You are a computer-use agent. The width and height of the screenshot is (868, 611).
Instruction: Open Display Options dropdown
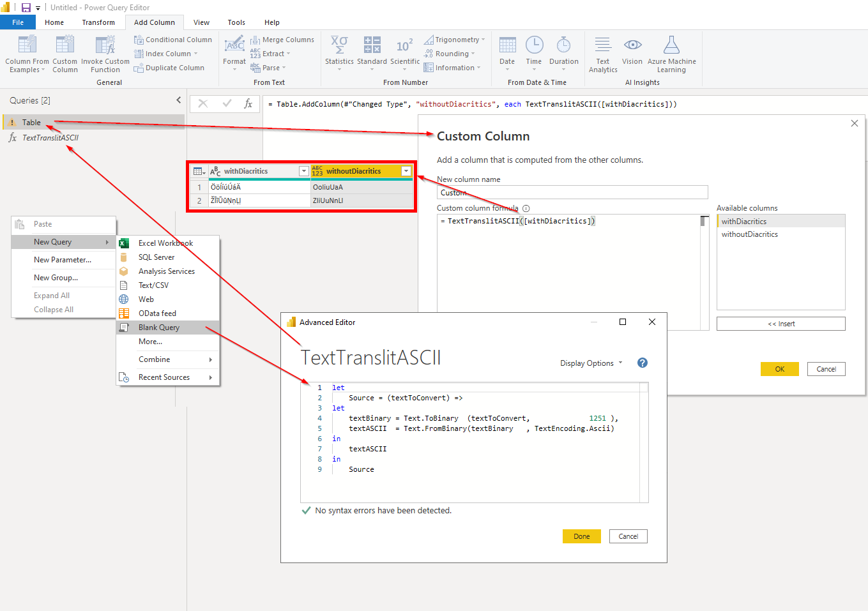[x=591, y=363]
